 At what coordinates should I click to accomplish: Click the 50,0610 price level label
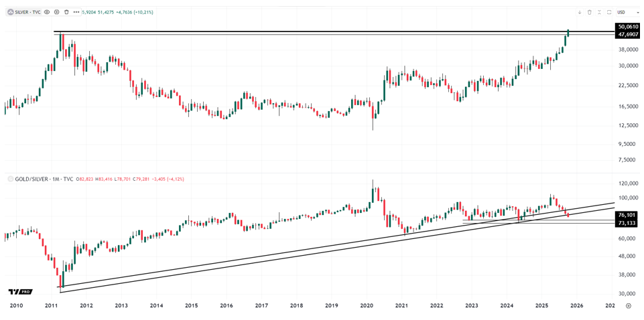click(x=627, y=27)
